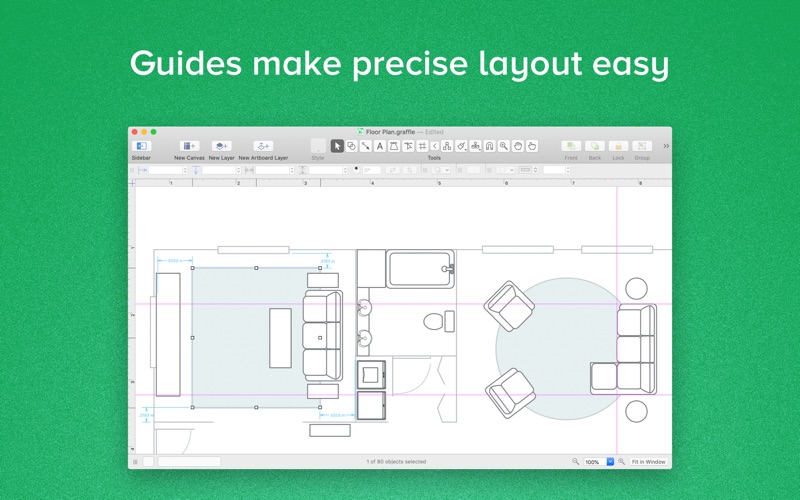Select the toilet shape on the canvas
This screenshot has height=500, width=800.
pyautogui.click(x=439, y=321)
